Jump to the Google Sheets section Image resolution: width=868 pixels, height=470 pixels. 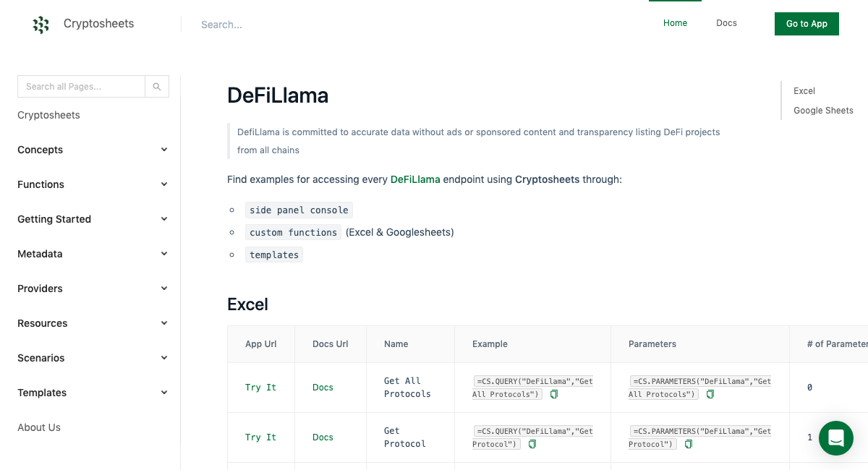click(x=823, y=110)
